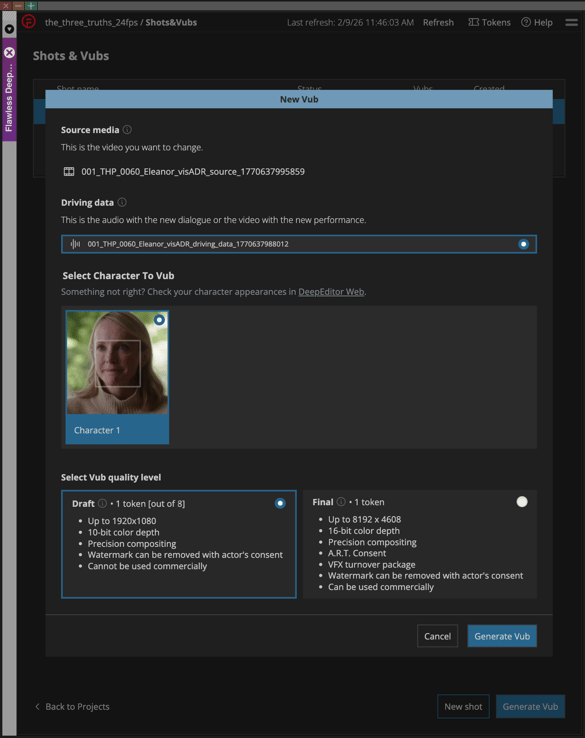Open the hamburger menu icon
Screen dimensions: 585x738
pyautogui.click(x=571, y=22)
